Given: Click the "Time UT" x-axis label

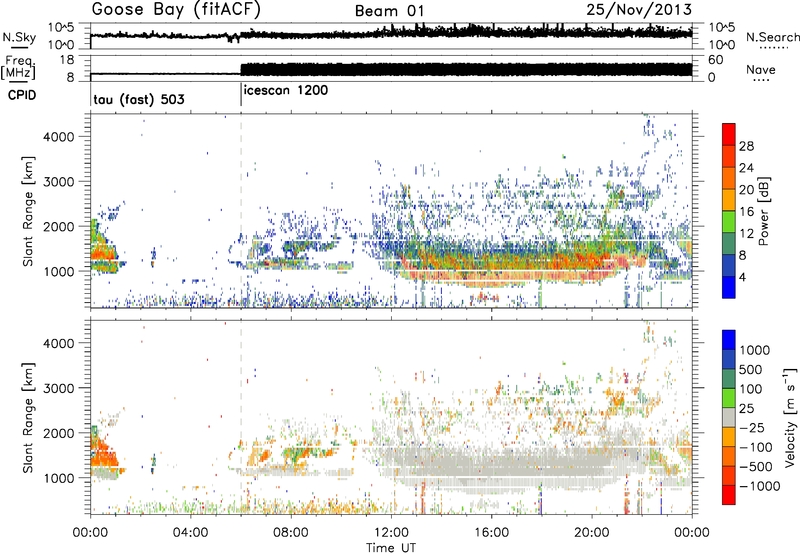Looking at the screenshot, I should click(x=391, y=547).
